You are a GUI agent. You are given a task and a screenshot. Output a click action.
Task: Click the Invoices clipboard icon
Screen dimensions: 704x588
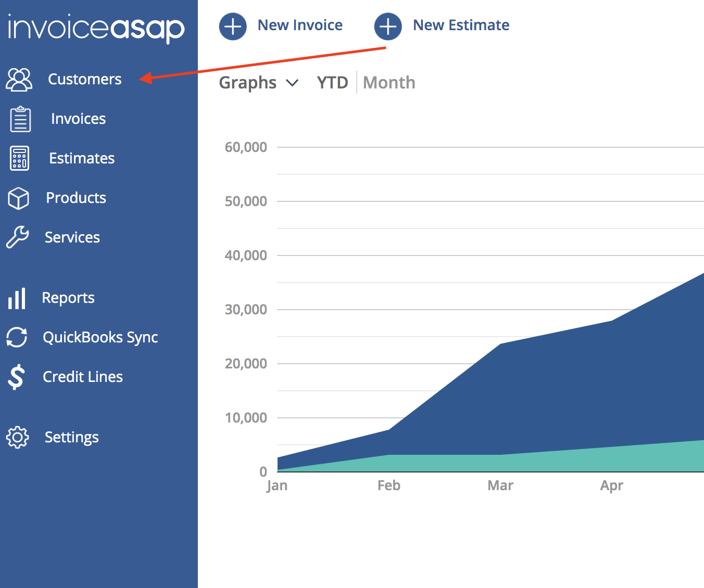click(x=20, y=119)
